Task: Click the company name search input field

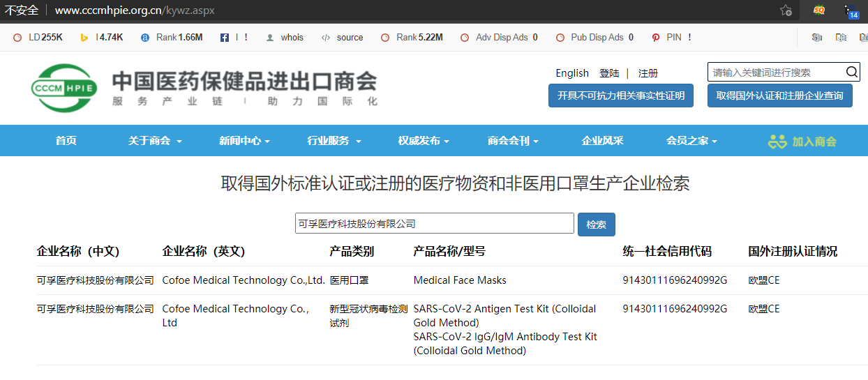Action: (435, 224)
